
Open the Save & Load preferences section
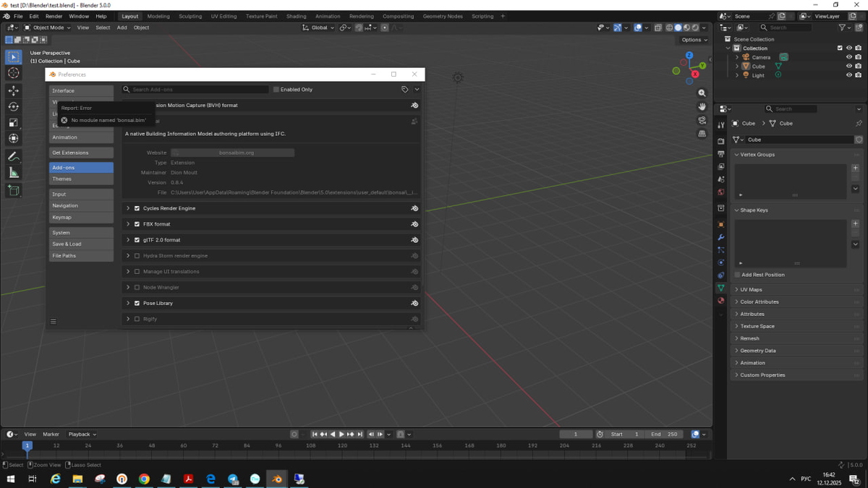(81, 244)
